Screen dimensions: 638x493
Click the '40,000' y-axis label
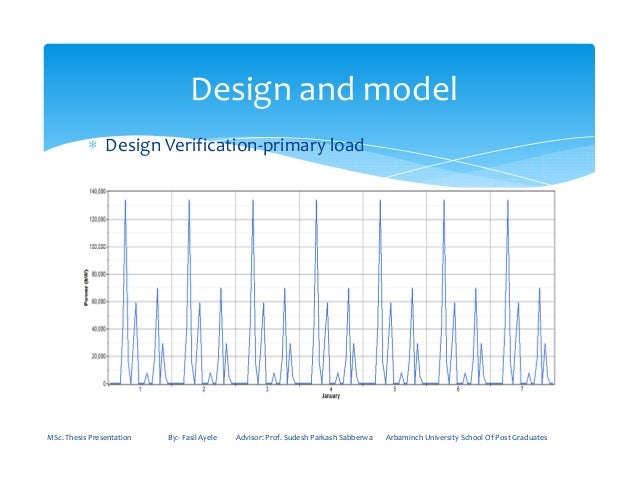pyautogui.click(x=99, y=329)
